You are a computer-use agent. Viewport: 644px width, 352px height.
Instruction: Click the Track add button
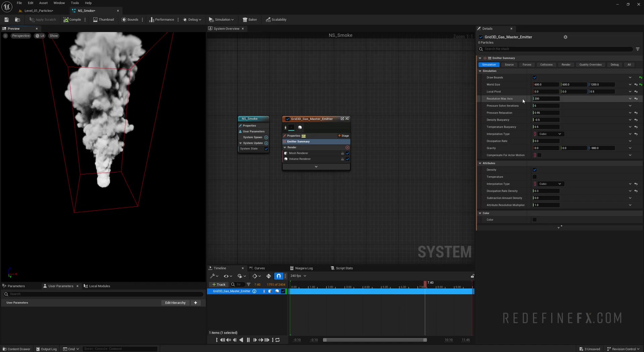(219, 284)
